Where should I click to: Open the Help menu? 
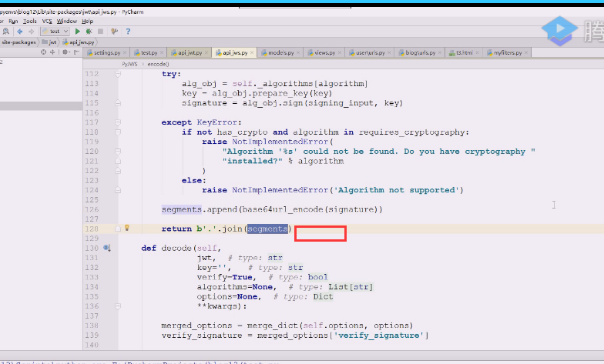(88, 22)
